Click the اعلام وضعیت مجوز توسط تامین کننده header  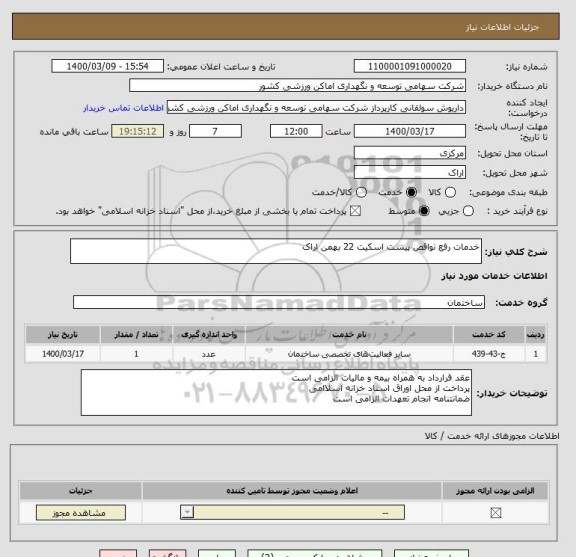pos(292,491)
